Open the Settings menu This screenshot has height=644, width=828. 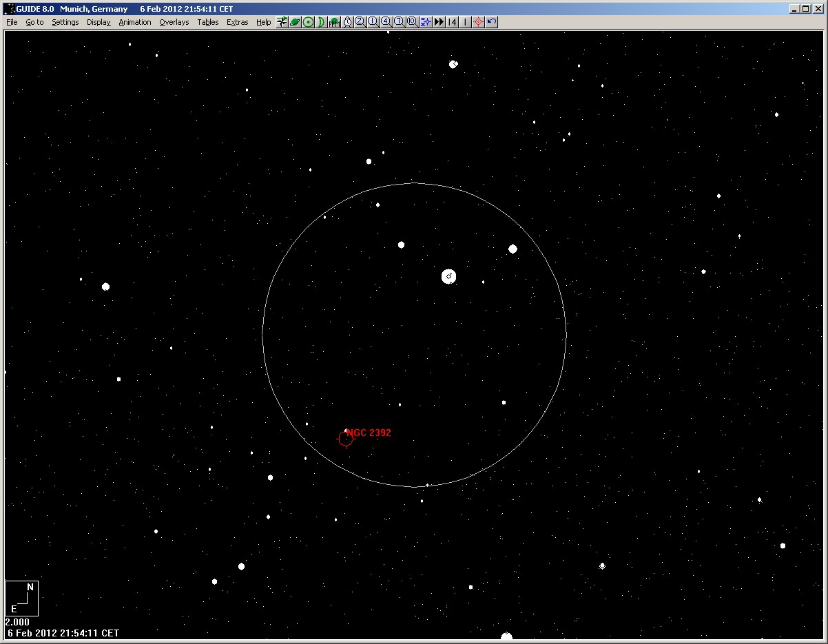pos(65,22)
